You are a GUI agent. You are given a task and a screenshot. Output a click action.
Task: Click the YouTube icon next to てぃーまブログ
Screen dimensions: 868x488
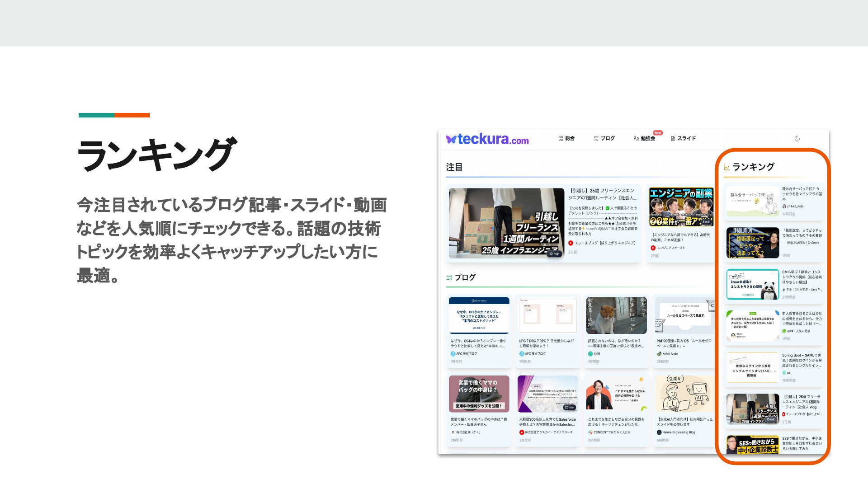click(571, 243)
